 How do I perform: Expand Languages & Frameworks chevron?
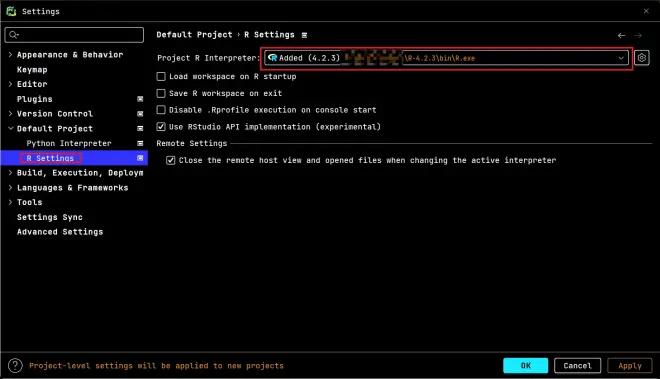pos(11,187)
